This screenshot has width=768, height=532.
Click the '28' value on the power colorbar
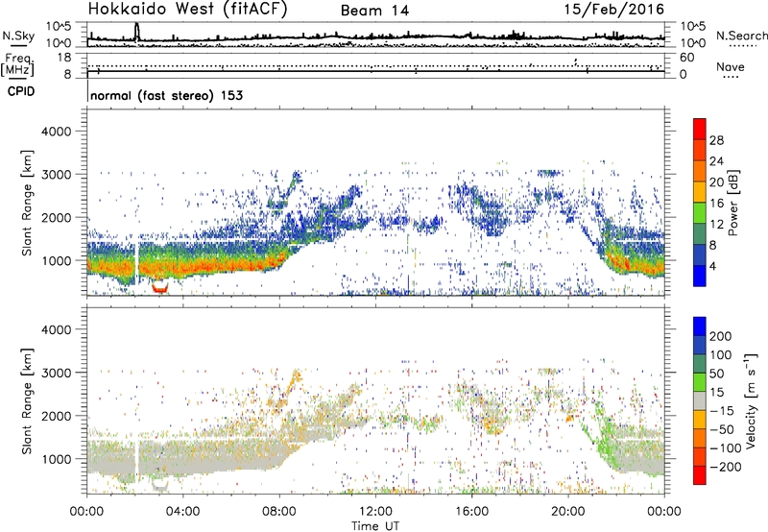tap(716, 140)
